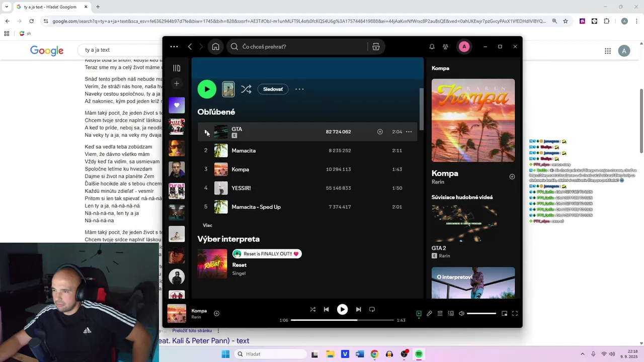Open Your Library icon in Spotify sidebar
Screen dimensions: 644x362
pos(177,68)
